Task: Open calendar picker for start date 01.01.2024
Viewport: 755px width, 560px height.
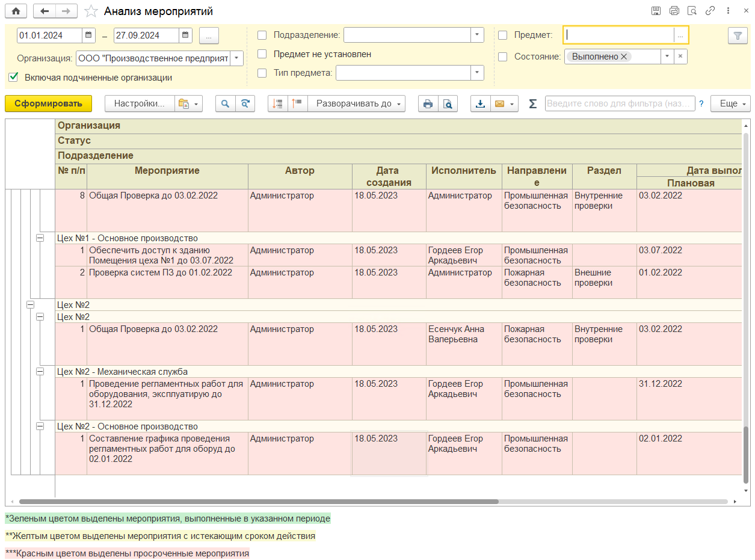Action: (89, 35)
